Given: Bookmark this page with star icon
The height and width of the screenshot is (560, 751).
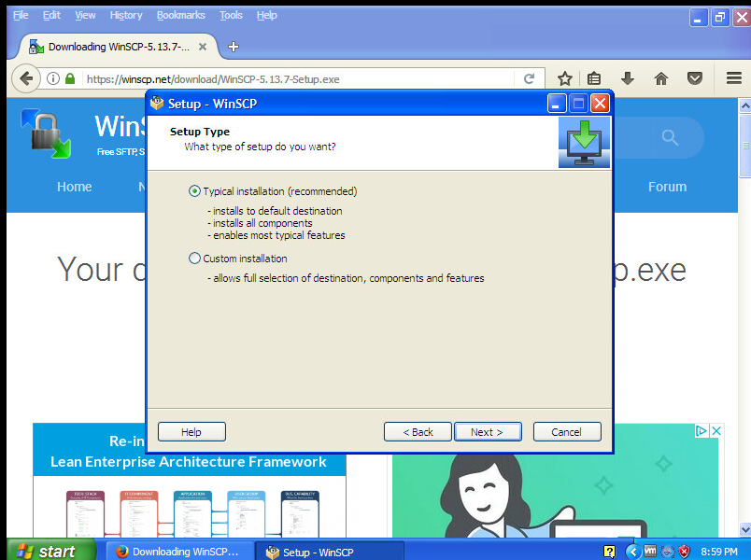Looking at the screenshot, I should (x=565, y=78).
